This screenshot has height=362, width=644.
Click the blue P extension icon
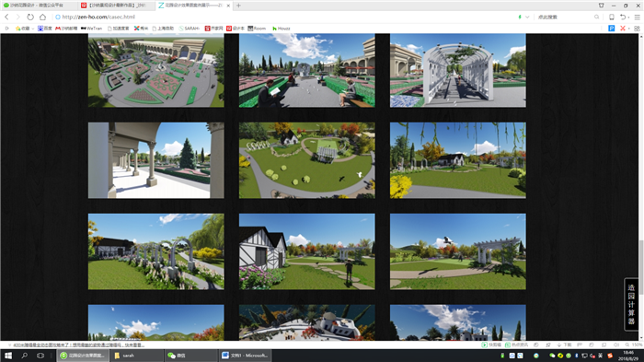pyautogui.click(x=612, y=29)
